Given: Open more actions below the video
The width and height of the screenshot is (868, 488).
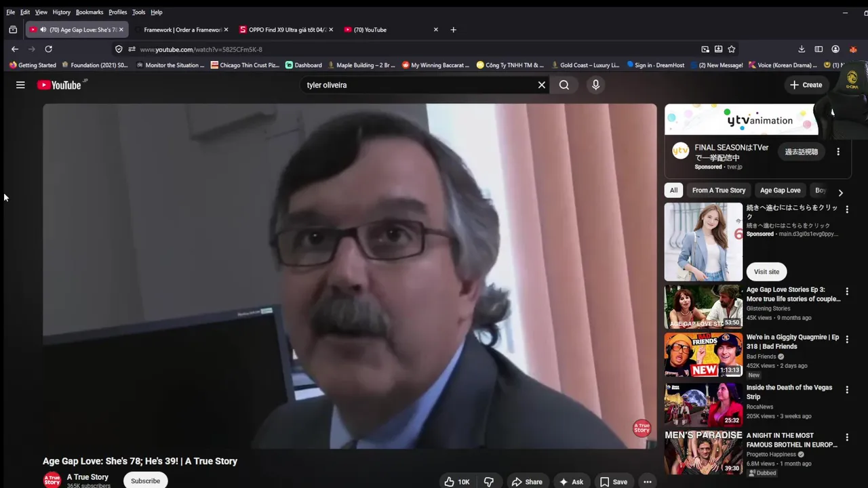Looking at the screenshot, I should tap(648, 482).
